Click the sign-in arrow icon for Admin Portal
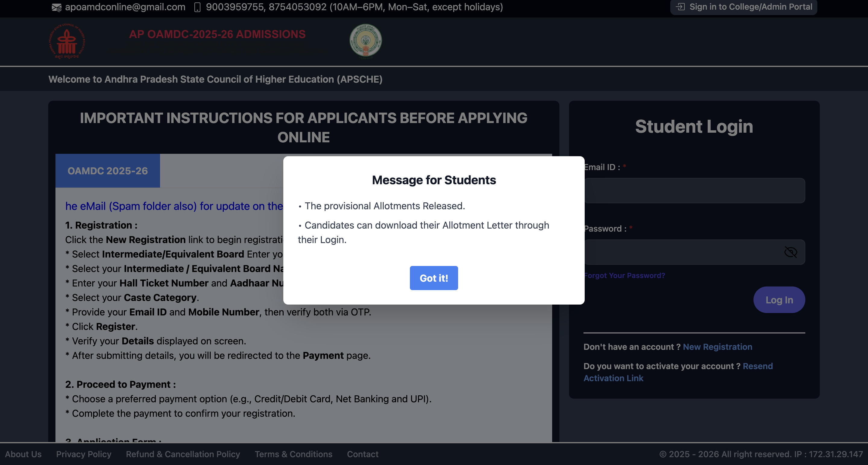Image resolution: width=868 pixels, height=465 pixels. 680,7
